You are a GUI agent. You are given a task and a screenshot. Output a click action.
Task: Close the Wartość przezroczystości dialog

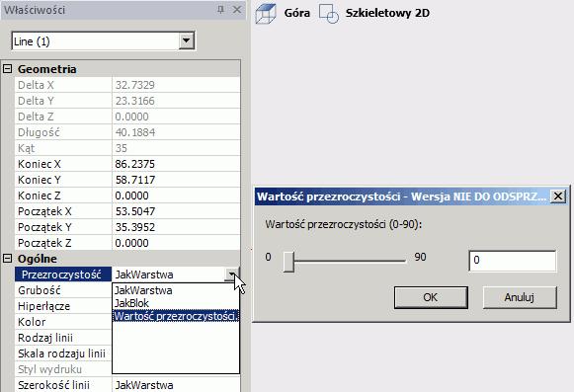click(x=558, y=196)
